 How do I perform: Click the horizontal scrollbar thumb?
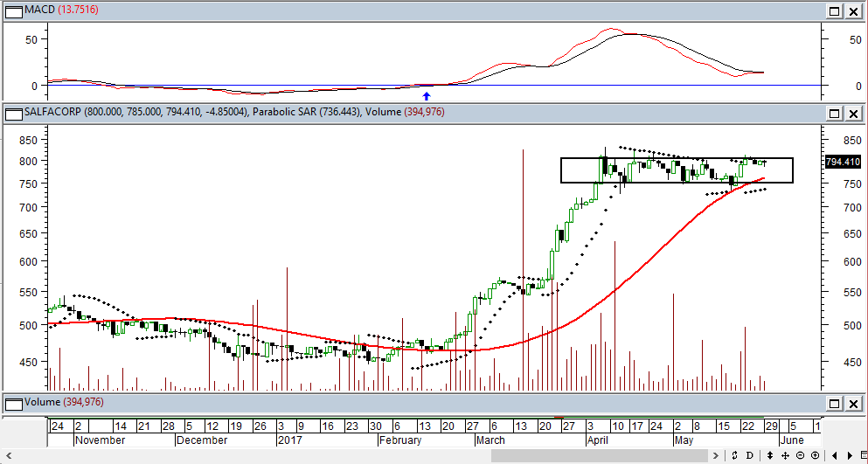[600, 455]
